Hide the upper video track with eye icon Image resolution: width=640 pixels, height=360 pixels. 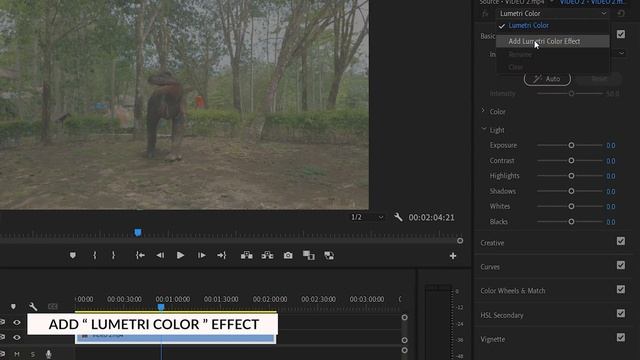point(17,322)
